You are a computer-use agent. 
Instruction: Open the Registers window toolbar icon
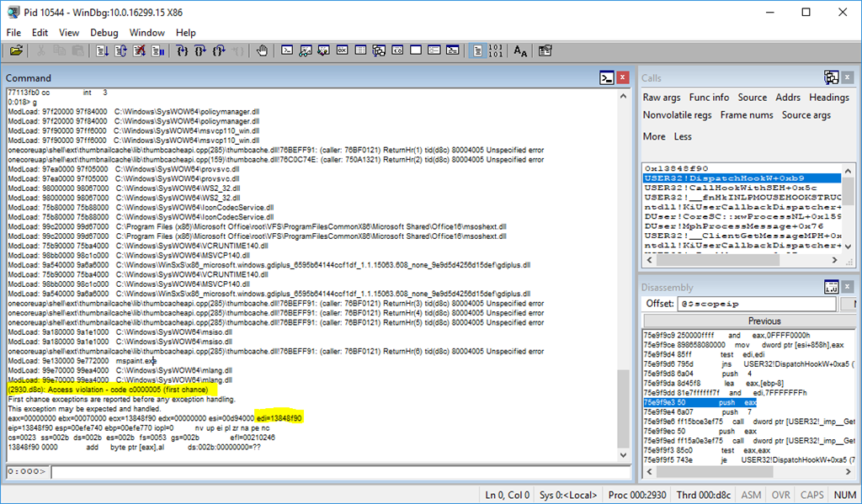(x=342, y=50)
